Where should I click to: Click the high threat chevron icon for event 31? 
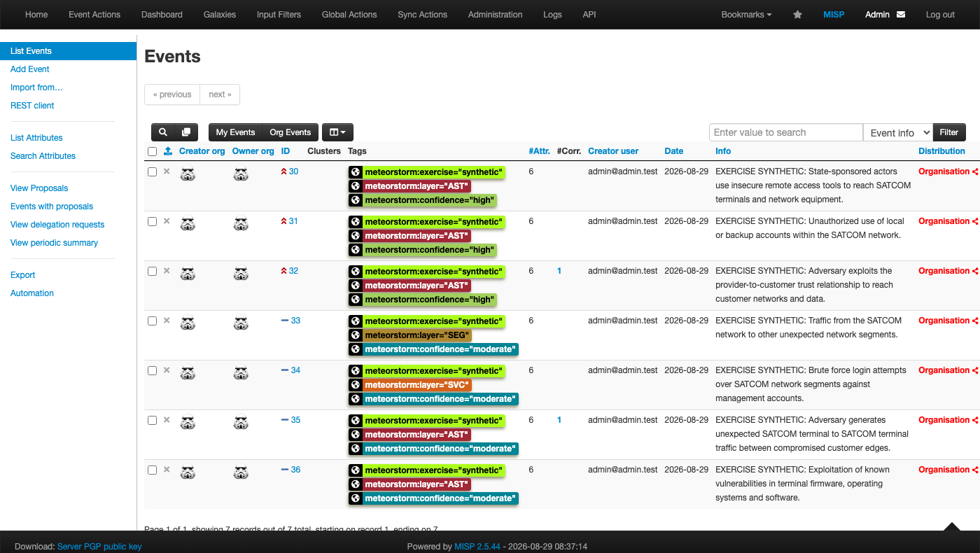283,221
